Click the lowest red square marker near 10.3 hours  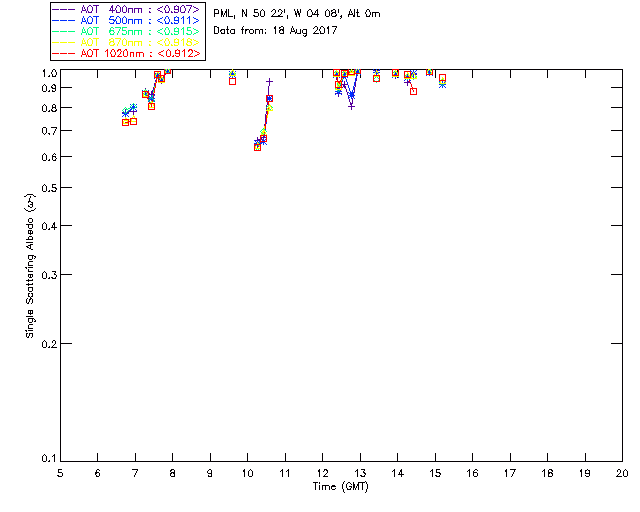[257, 147]
